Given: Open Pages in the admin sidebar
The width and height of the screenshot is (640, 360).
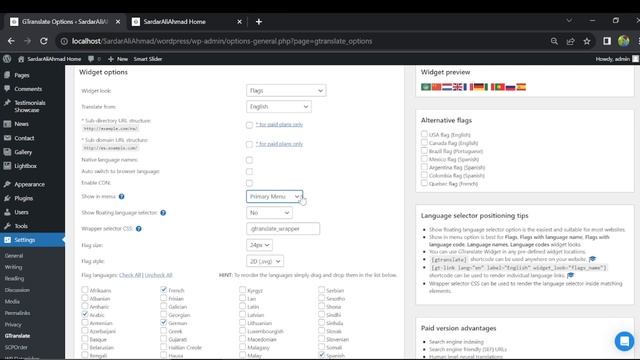Looking at the screenshot, I should (22, 75).
